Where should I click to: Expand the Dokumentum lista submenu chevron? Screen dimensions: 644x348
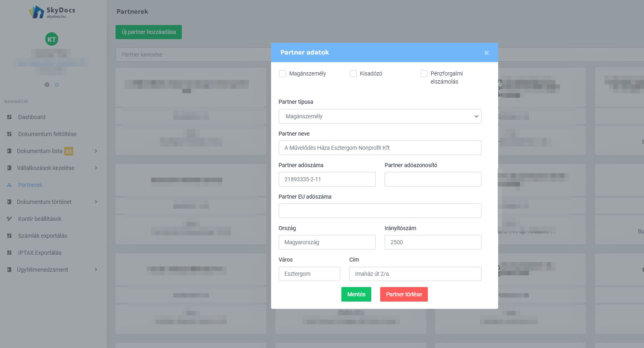[96, 151]
